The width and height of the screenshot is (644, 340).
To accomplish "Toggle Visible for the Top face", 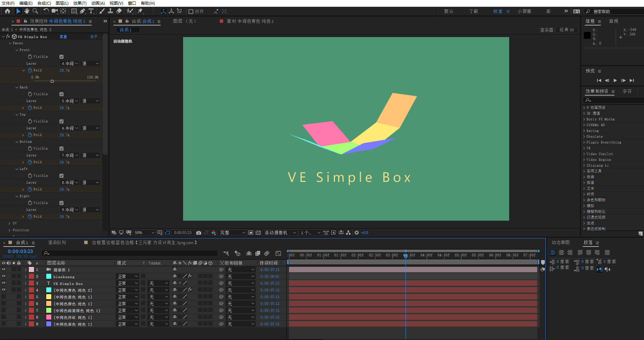I will 61,121.
